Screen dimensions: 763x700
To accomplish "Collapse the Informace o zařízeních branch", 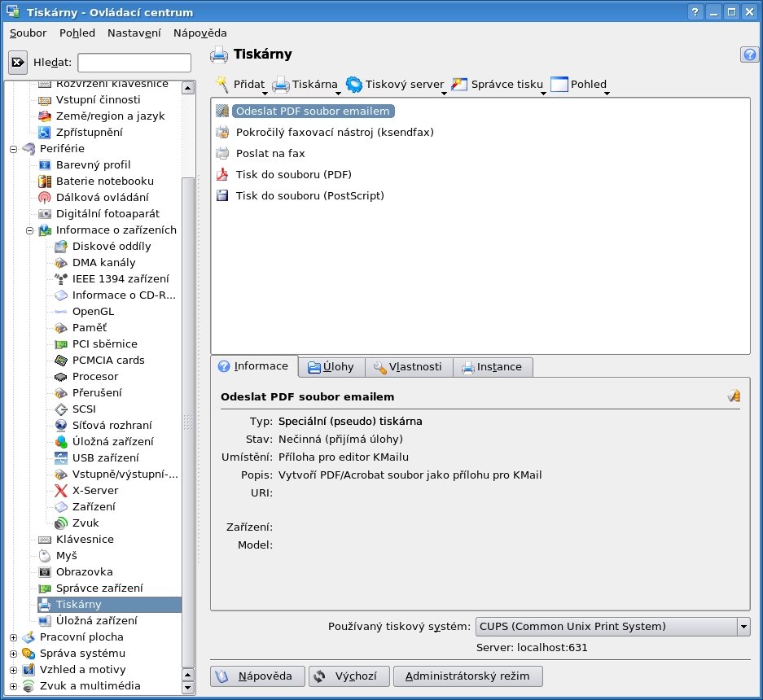I will (x=29, y=230).
